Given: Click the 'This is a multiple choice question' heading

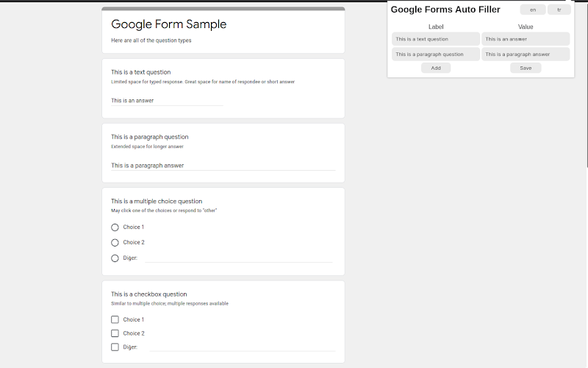Looking at the screenshot, I should pos(157,201).
